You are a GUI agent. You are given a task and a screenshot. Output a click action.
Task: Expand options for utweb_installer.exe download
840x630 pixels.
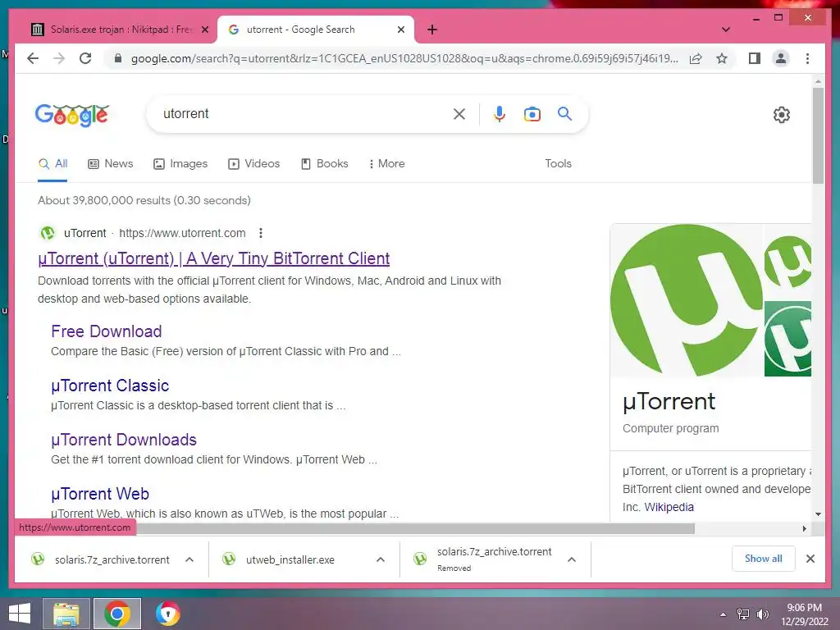(381, 559)
